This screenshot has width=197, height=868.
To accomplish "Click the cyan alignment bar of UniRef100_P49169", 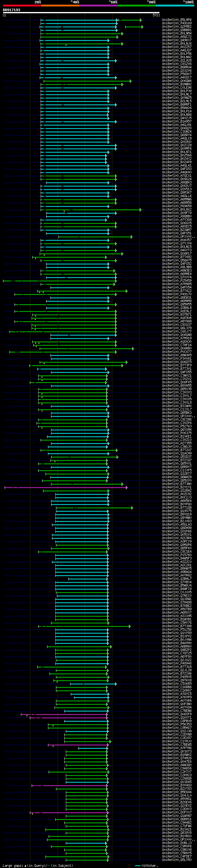I will (x=79, y=24).
